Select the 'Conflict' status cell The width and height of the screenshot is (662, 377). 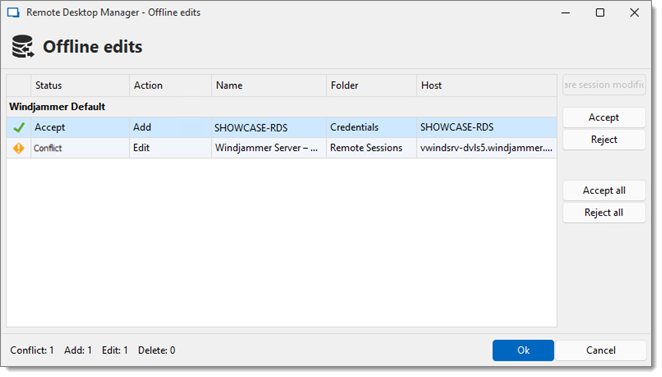[x=80, y=148]
